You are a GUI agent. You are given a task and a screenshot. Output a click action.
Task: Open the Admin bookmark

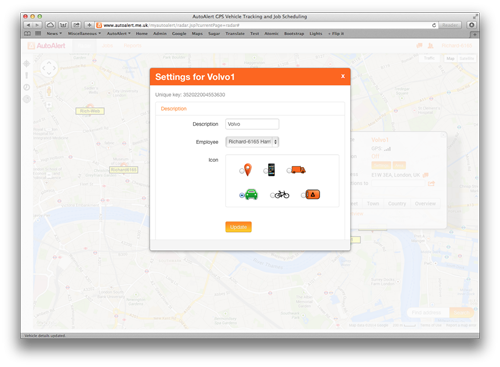click(x=160, y=34)
